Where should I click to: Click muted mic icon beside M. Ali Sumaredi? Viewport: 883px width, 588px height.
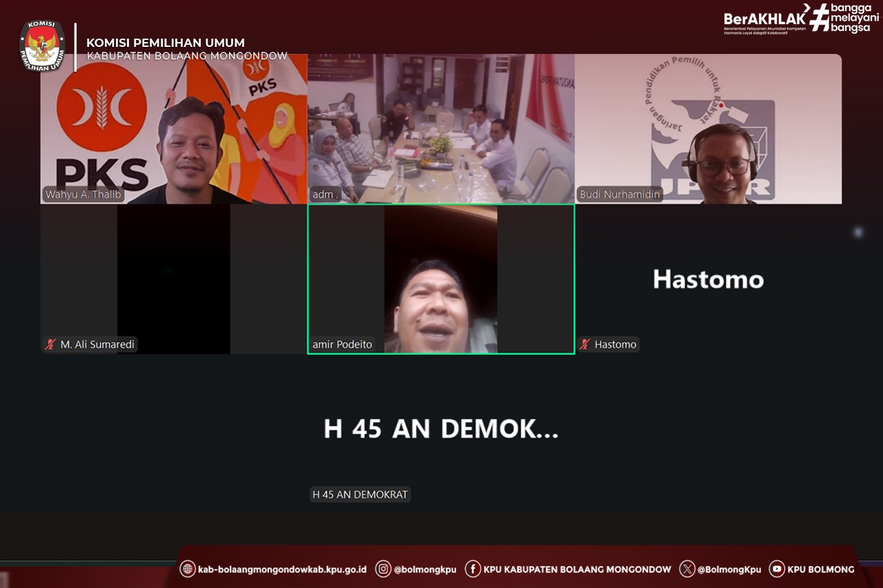pos(50,345)
